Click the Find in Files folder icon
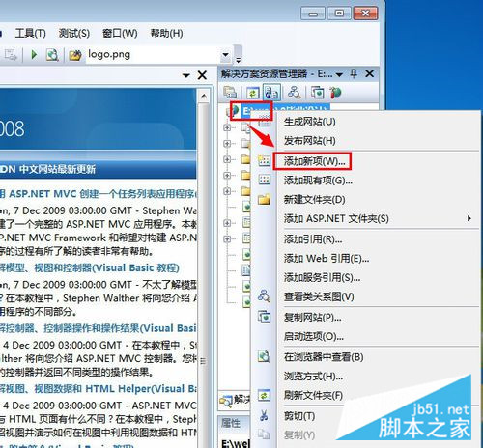This screenshot has height=448, width=483. tap(75, 55)
